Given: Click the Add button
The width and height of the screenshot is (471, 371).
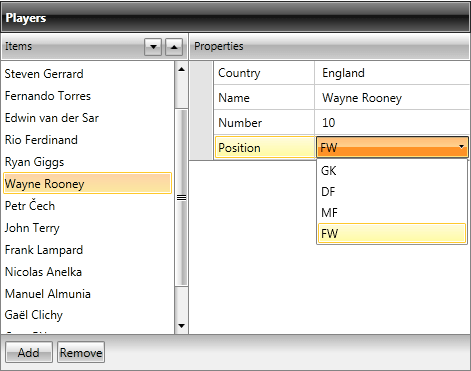Looking at the screenshot, I should 29,352.
